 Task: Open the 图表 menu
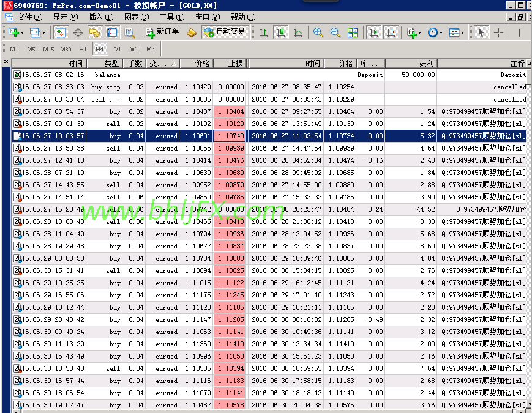[137, 17]
